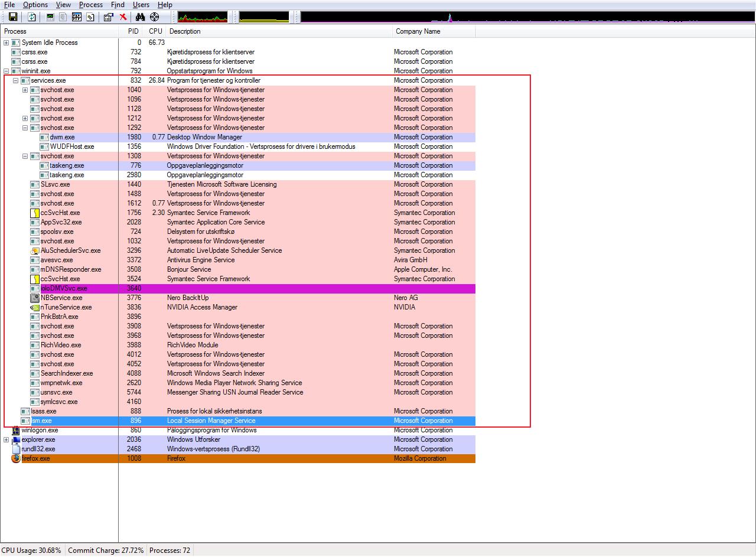This screenshot has width=756, height=557.
Task: Click the binoculars Find icon
Action: pos(141,17)
